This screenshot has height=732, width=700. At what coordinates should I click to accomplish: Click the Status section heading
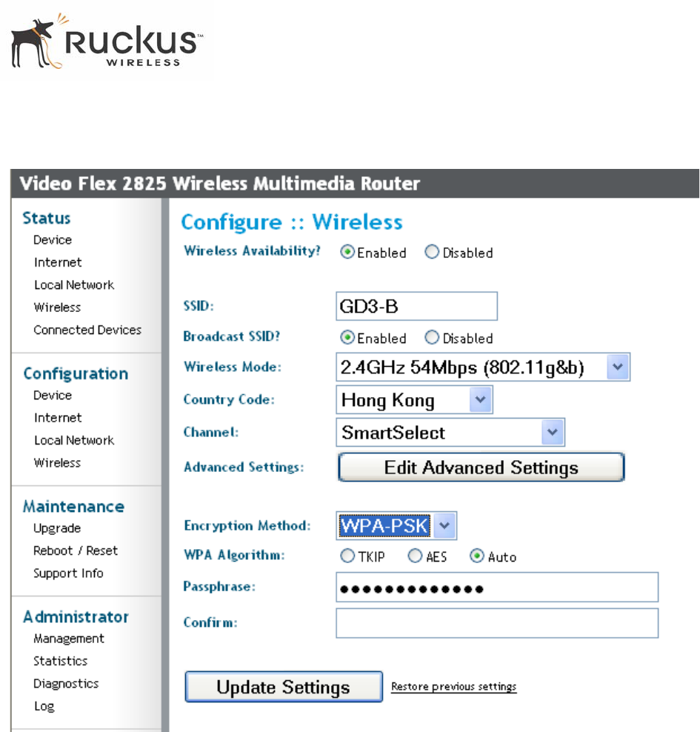tap(47, 218)
